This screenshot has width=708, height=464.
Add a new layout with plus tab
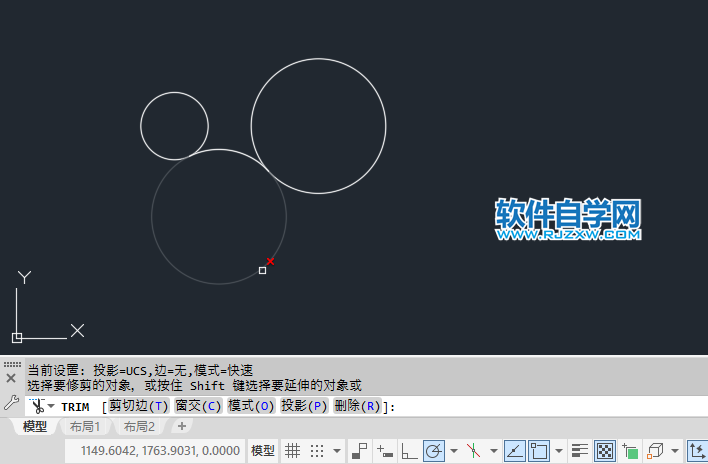click(x=182, y=426)
